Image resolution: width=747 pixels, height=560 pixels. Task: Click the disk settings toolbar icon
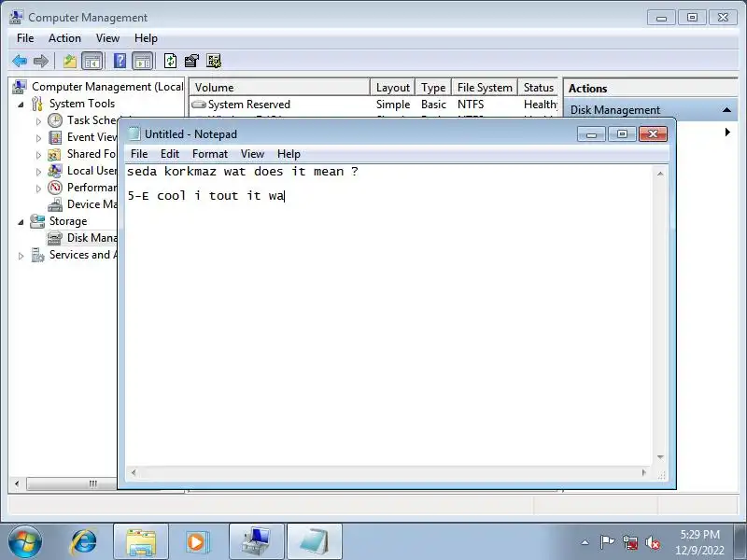point(214,61)
